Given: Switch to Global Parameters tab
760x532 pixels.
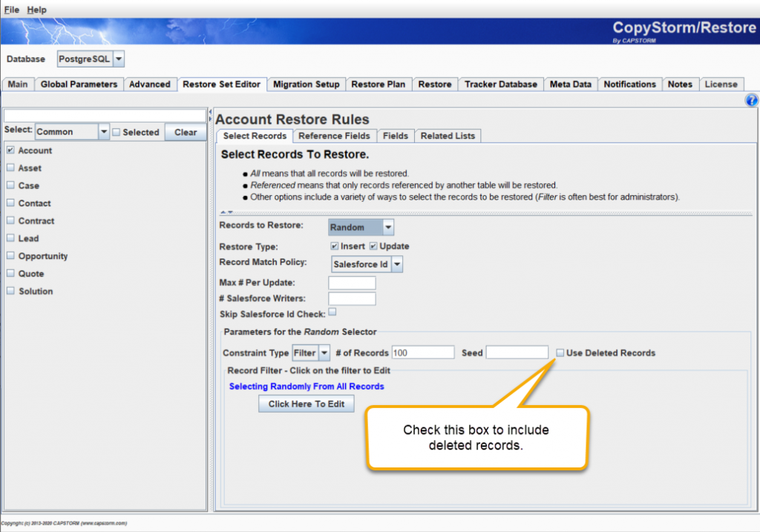Looking at the screenshot, I should [x=79, y=85].
